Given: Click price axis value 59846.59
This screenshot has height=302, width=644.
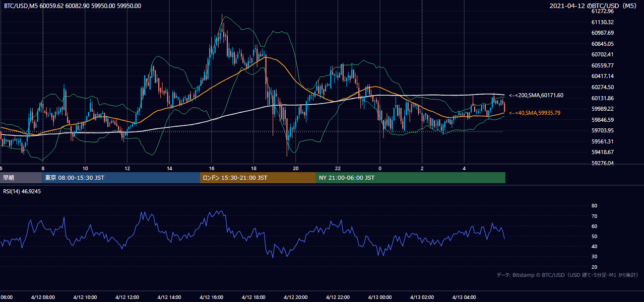Looking at the screenshot, I should coord(602,120).
